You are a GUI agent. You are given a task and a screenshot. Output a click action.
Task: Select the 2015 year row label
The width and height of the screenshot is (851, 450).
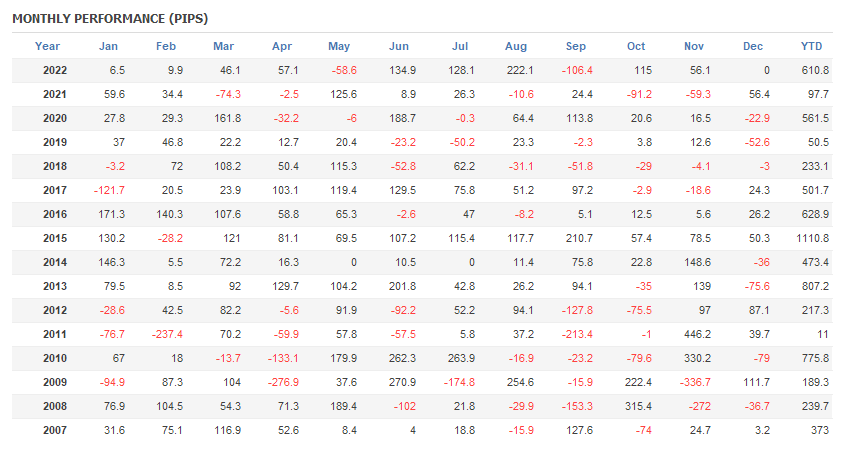point(55,238)
